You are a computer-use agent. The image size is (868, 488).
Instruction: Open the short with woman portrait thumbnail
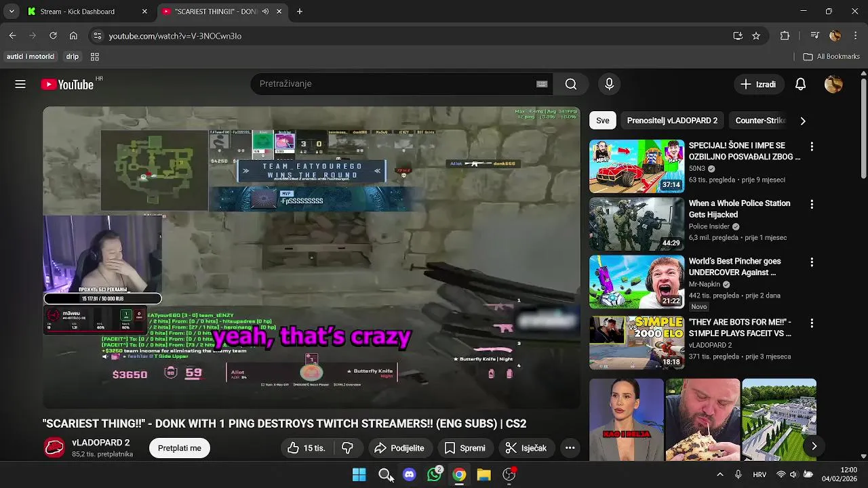627,420
